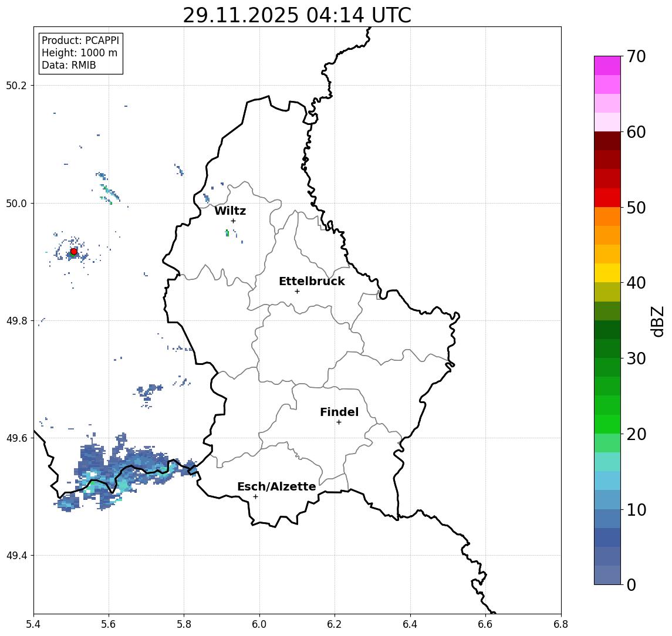Click the latitude tick label 49.8
The image size is (672, 636).
[16, 321]
